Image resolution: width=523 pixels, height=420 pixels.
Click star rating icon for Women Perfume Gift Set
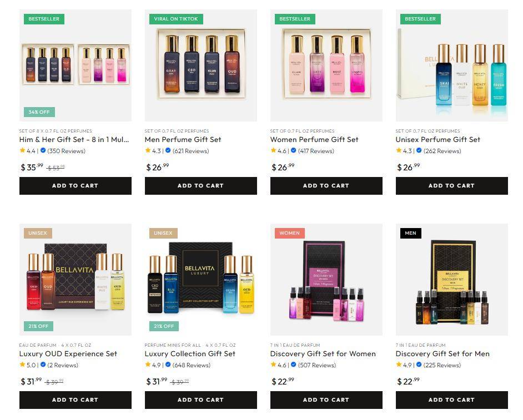[x=274, y=150]
